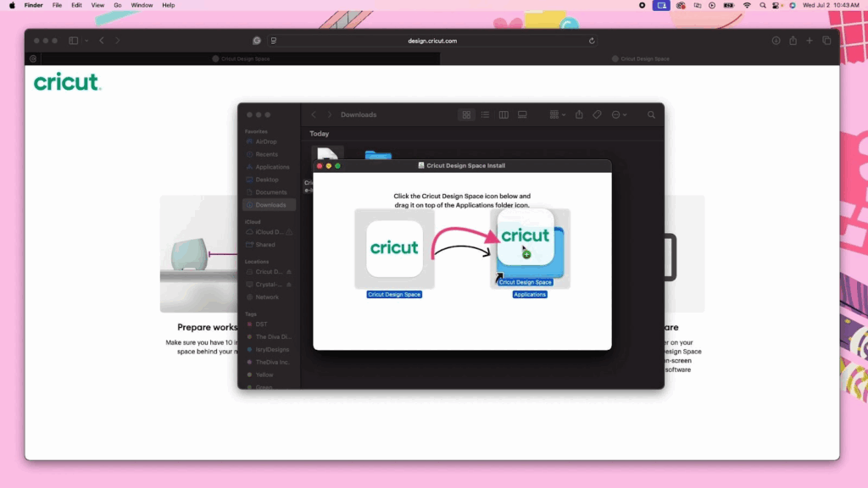Go forward in the Finder Downloads window
Image resolution: width=868 pixels, height=488 pixels.
(x=330, y=114)
